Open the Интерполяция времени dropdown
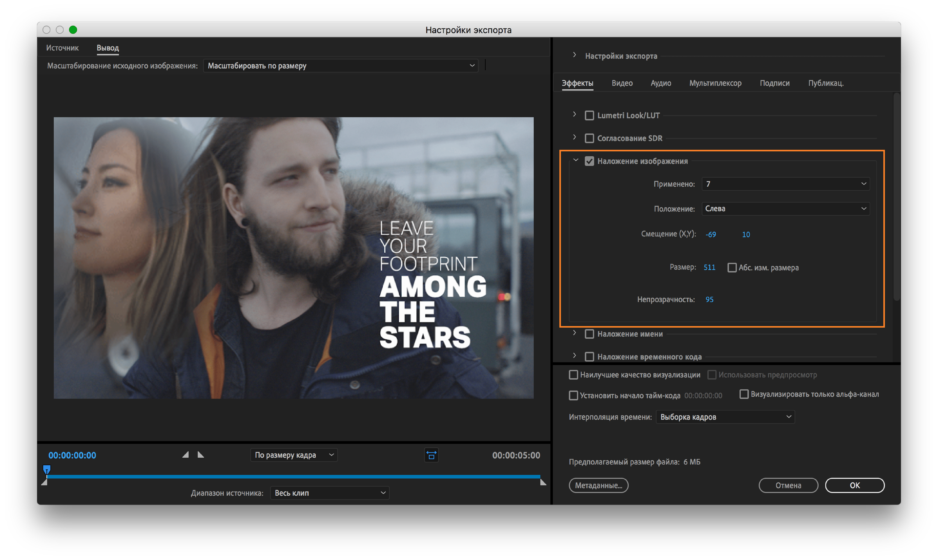The width and height of the screenshot is (938, 560). tap(725, 417)
